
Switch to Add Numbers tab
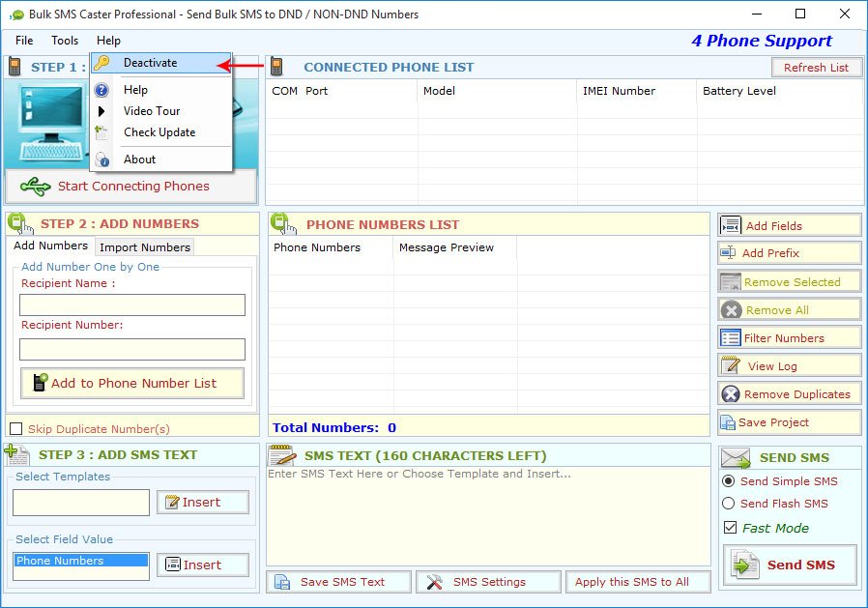pos(50,246)
